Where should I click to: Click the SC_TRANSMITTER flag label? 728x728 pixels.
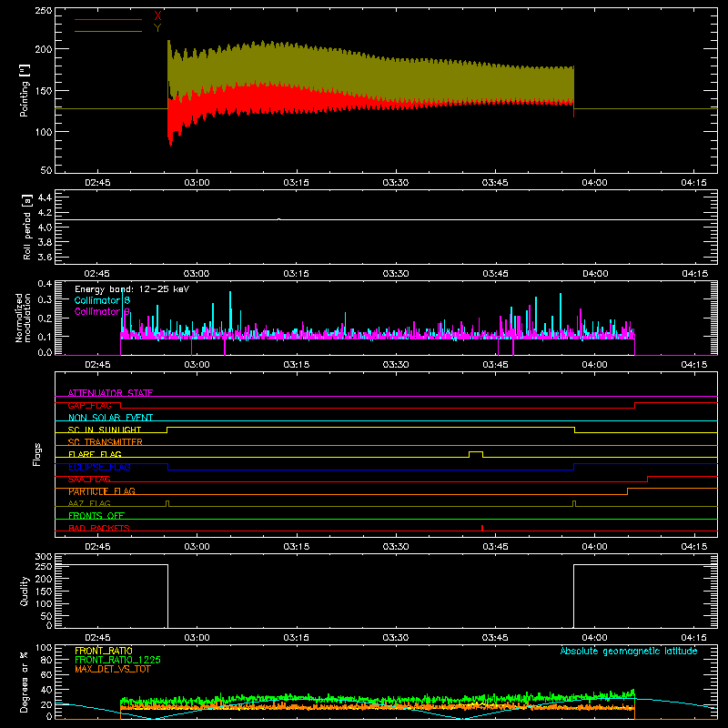[x=106, y=442]
